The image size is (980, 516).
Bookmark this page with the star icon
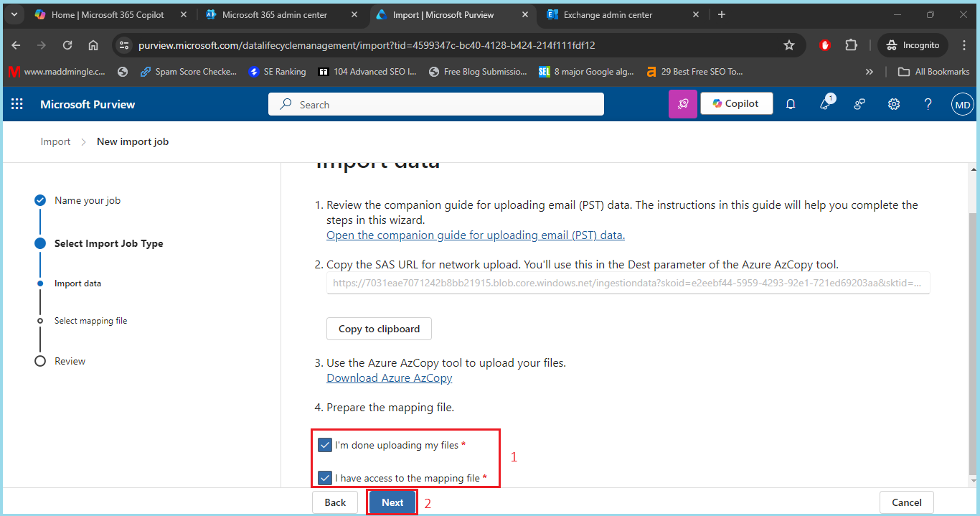click(789, 45)
